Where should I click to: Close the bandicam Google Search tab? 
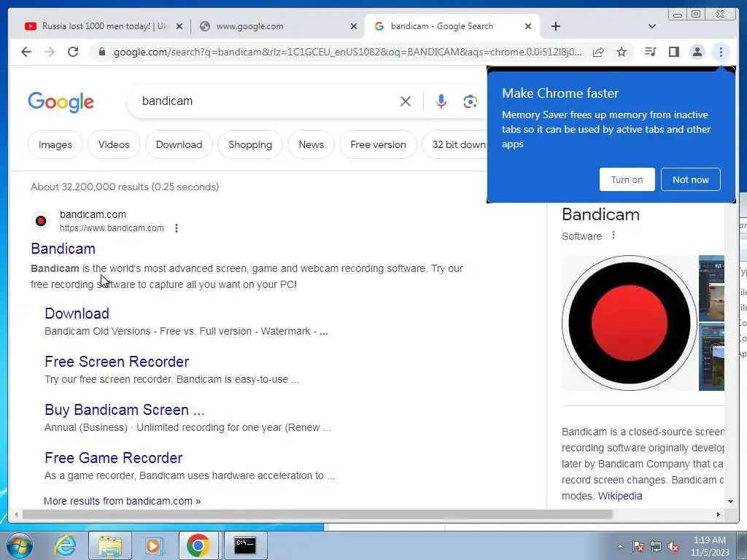(x=528, y=27)
